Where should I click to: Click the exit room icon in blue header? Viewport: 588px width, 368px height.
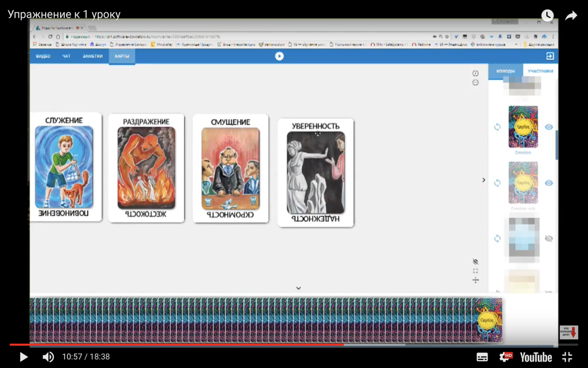tap(550, 56)
